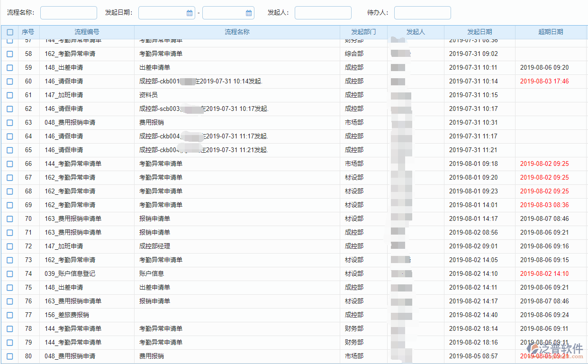Select checkbox of row 74
Image resolution: width=588 pixels, height=364 pixels.
(10, 274)
